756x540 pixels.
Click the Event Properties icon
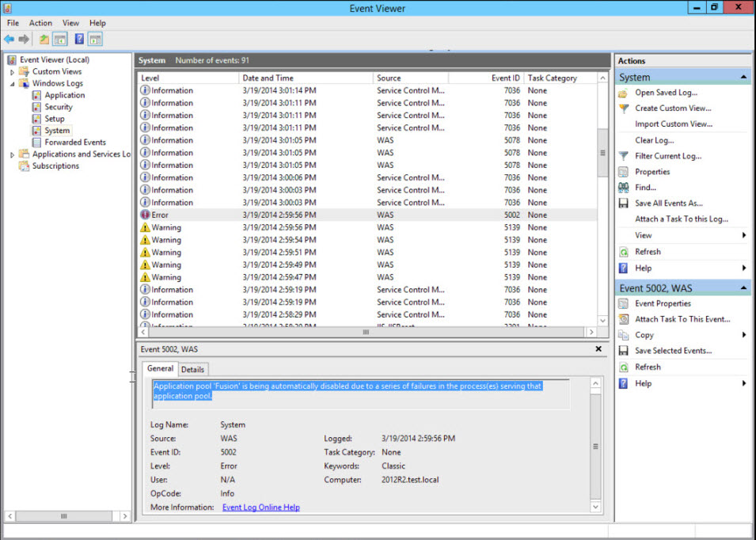point(624,304)
